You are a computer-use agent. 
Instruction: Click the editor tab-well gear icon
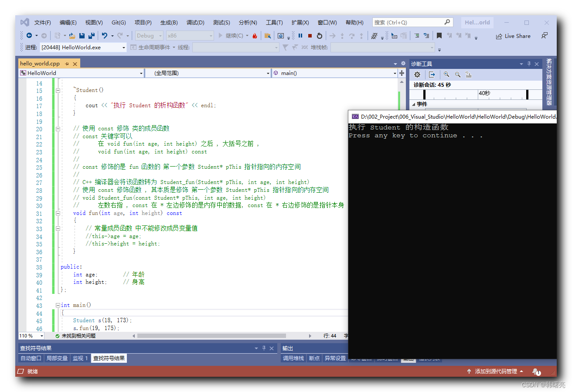(x=403, y=64)
